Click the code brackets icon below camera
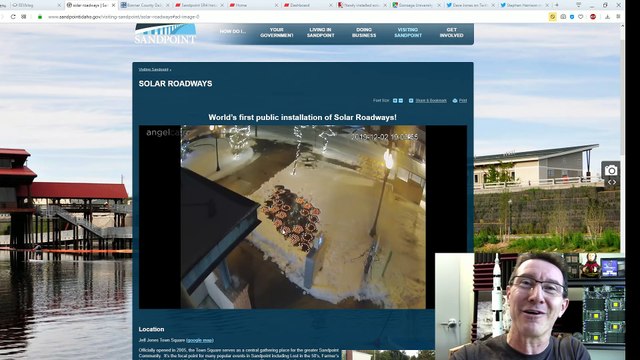Viewport: 640px width, 360px height. click(x=611, y=182)
